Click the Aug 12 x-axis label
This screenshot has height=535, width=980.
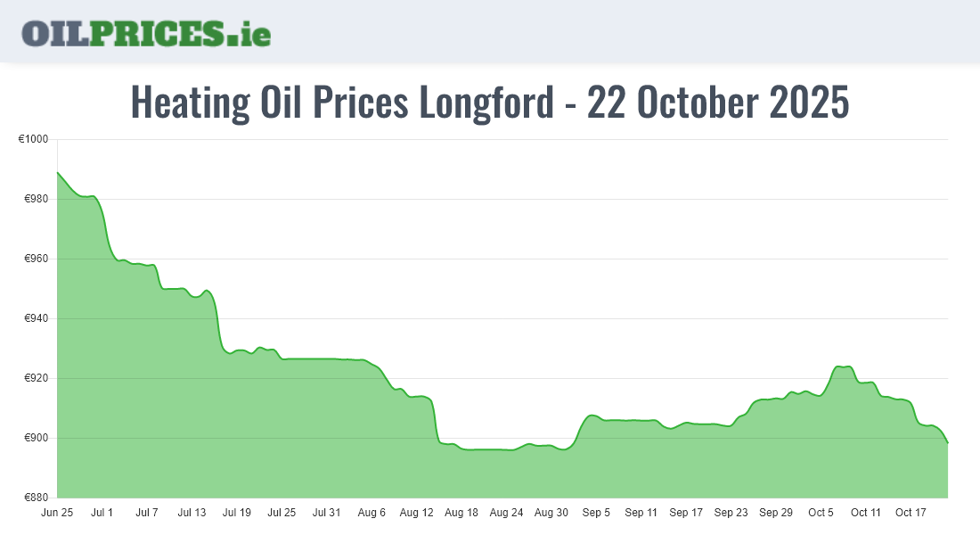click(x=416, y=513)
